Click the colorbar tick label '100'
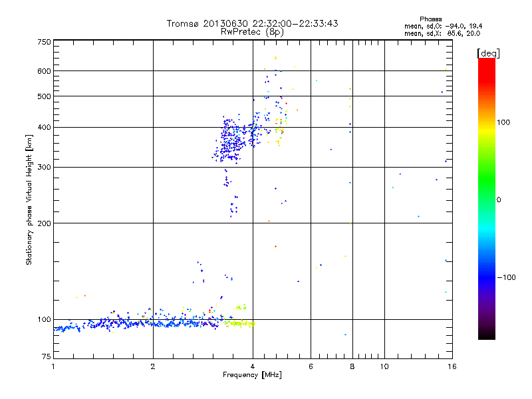The image size is (532, 399). click(x=503, y=122)
